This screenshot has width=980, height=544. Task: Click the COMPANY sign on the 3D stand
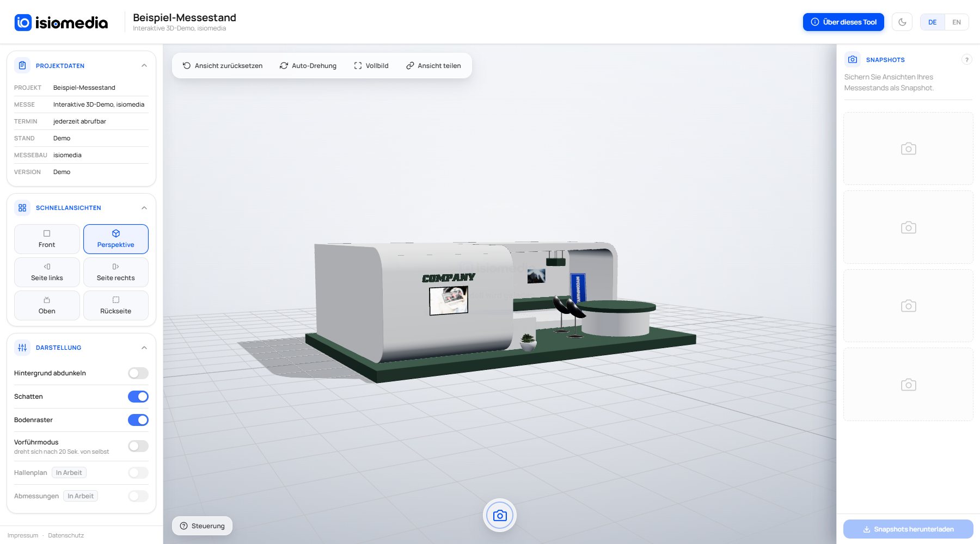[x=449, y=278]
